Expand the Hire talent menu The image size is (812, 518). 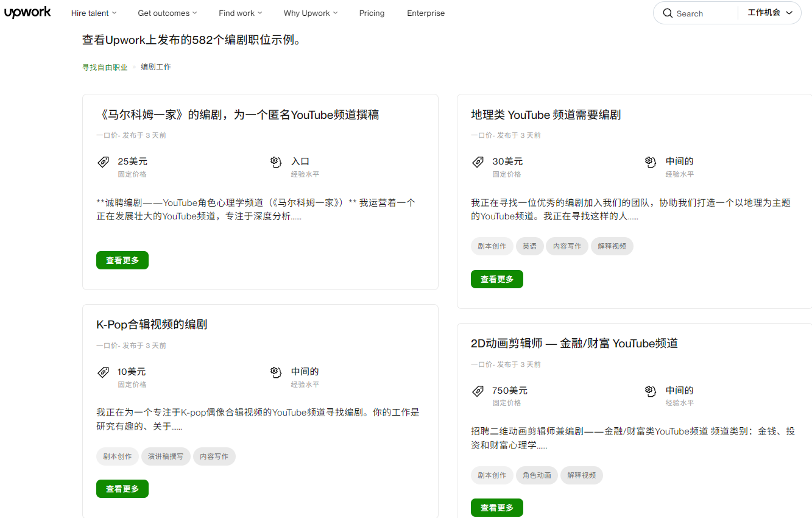tap(94, 13)
